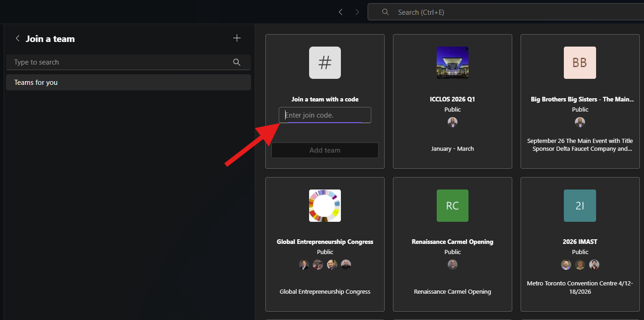Open the Global Entrepreneurship Congress color wheel logo

325,206
